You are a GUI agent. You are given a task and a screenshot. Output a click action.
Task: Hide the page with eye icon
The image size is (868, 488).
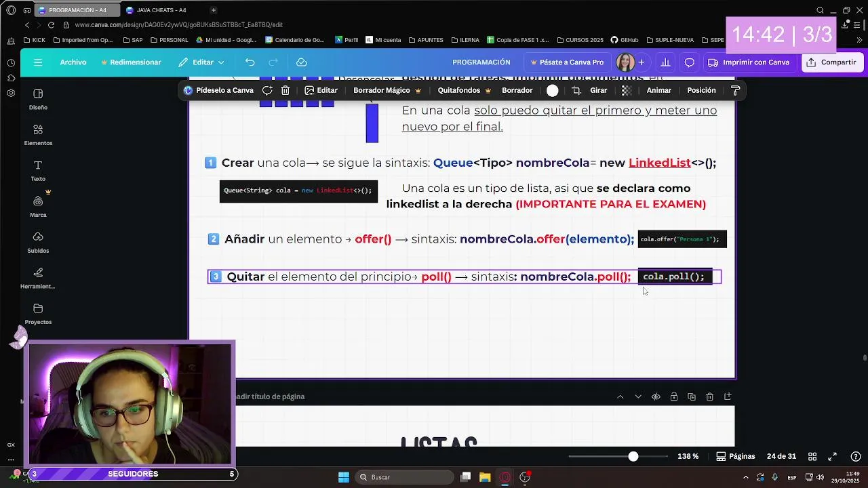656,396
